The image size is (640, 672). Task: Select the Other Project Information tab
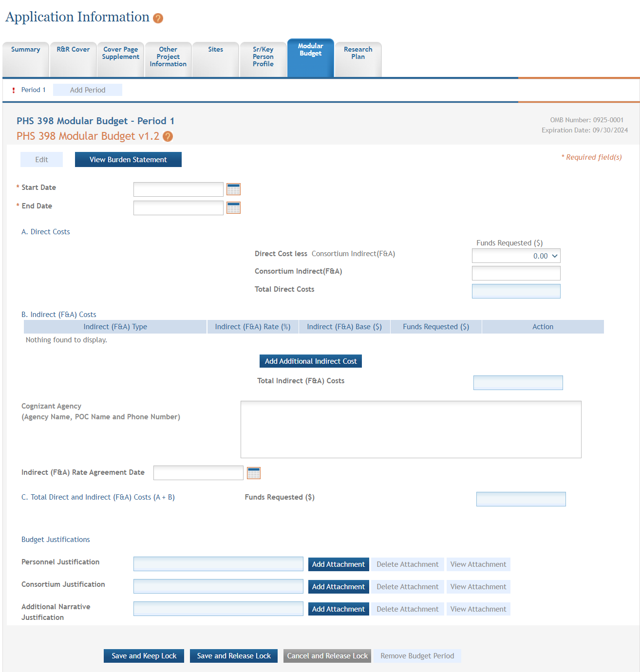coord(168,57)
